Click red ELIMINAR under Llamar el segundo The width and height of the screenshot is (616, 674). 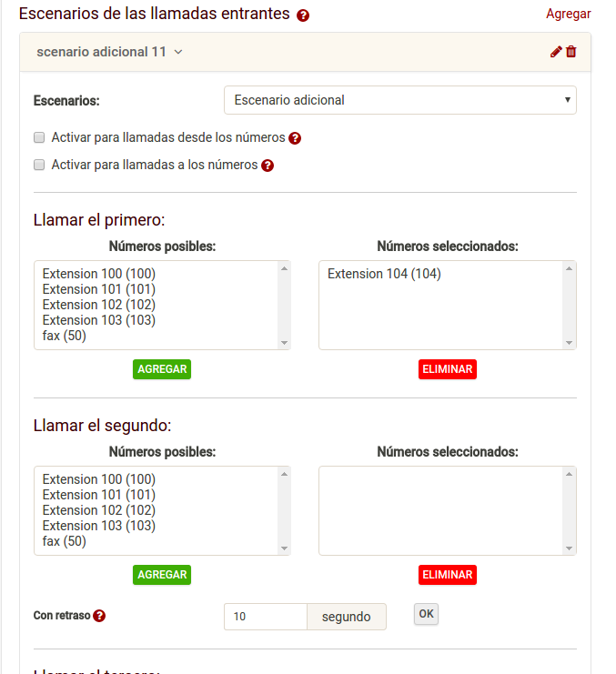tap(448, 575)
